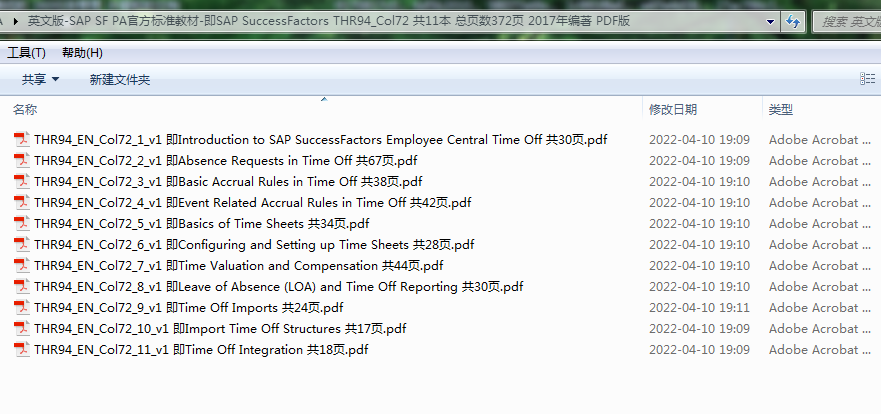
Task: Click 新建文件夹 (New folder) button
Action: tap(120, 80)
